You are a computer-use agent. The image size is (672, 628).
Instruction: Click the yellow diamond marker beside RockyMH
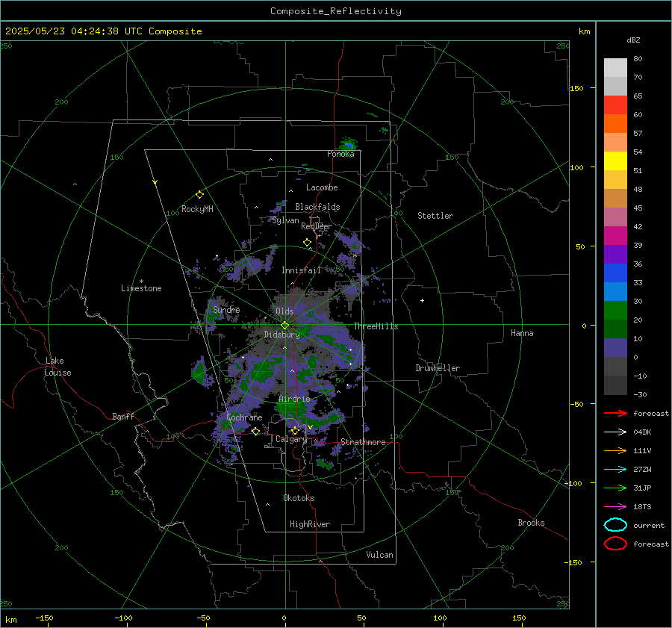[199, 195]
